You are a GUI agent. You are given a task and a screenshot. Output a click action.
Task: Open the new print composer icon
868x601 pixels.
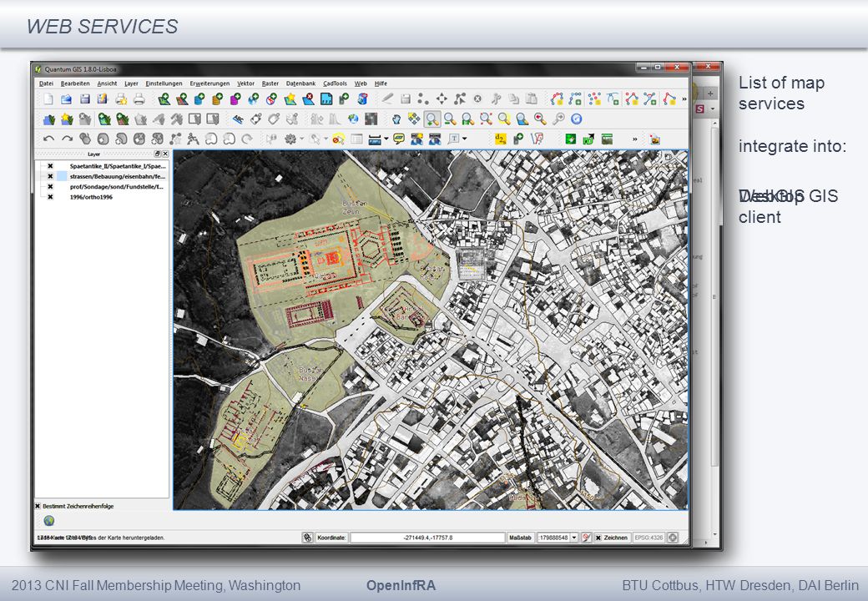[121, 99]
